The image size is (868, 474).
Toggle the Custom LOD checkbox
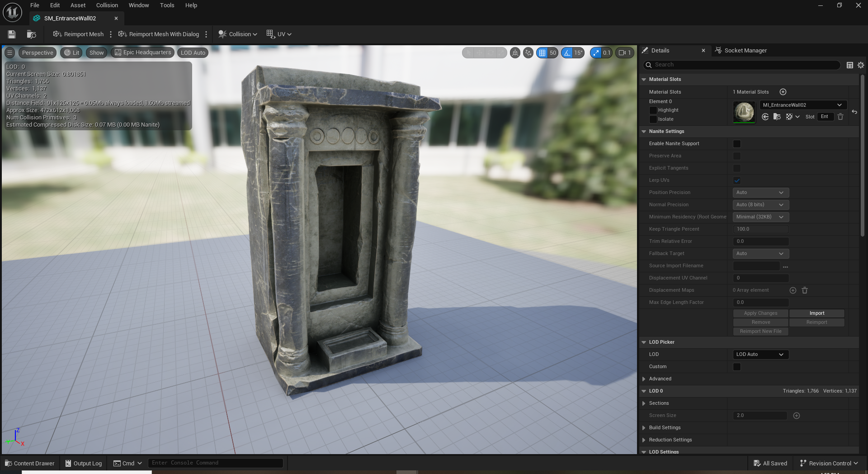(737, 367)
